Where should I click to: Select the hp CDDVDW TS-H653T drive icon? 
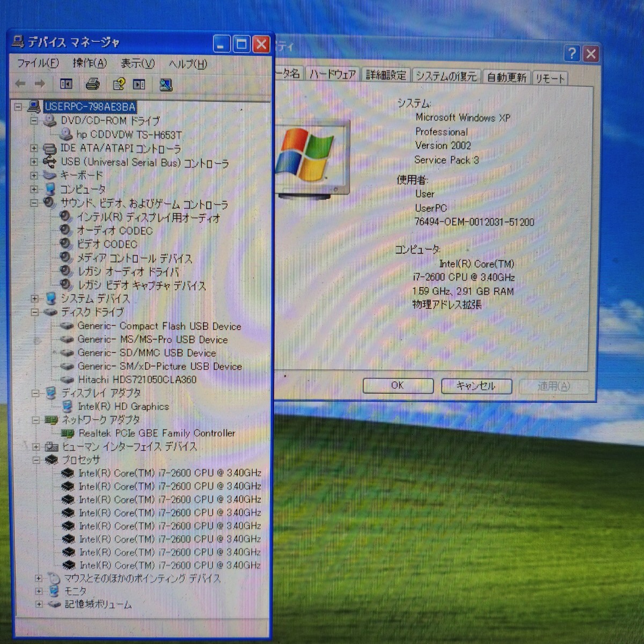click(x=66, y=134)
